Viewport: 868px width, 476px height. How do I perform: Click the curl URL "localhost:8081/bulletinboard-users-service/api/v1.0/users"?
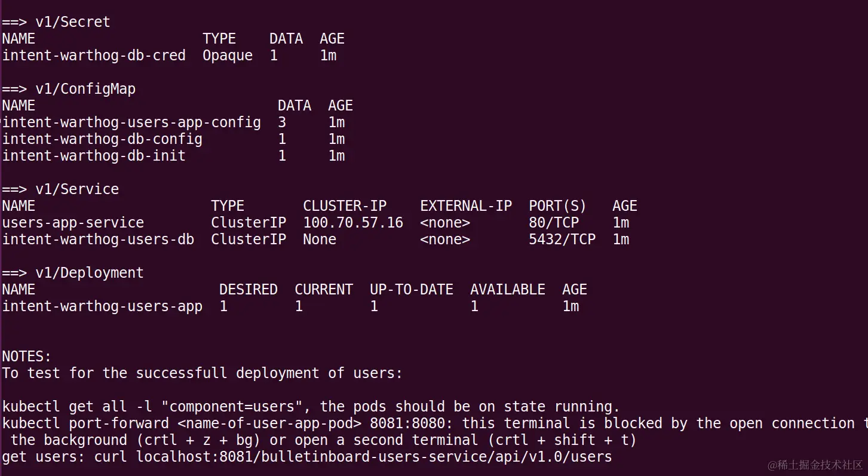[374, 457]
